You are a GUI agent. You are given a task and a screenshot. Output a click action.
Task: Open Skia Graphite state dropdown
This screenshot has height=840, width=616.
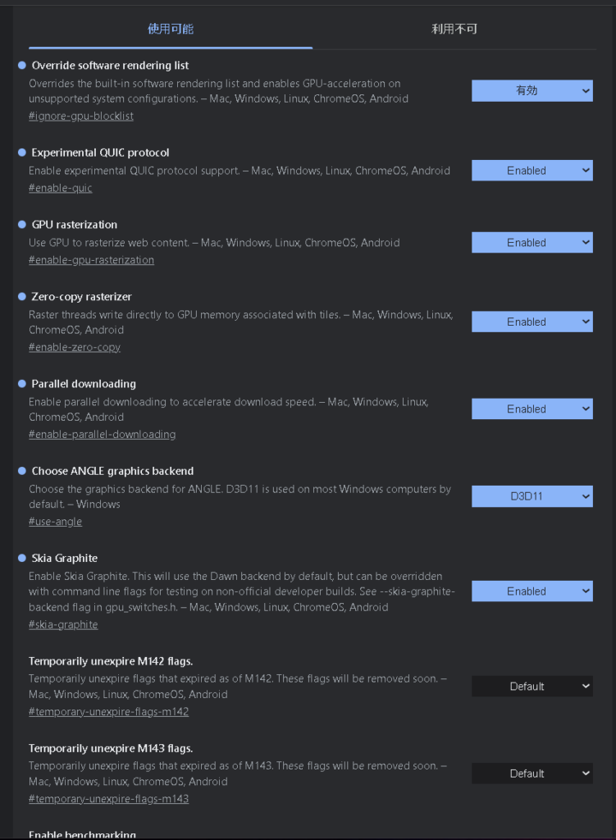tap(532, 591)
